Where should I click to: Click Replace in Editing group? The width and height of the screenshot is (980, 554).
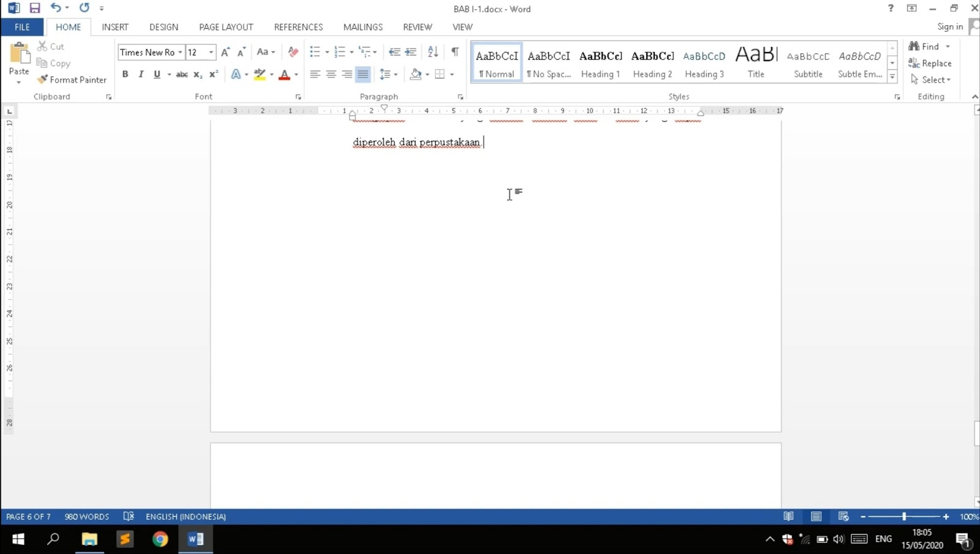pyautogui.click(x=930, y=63)
